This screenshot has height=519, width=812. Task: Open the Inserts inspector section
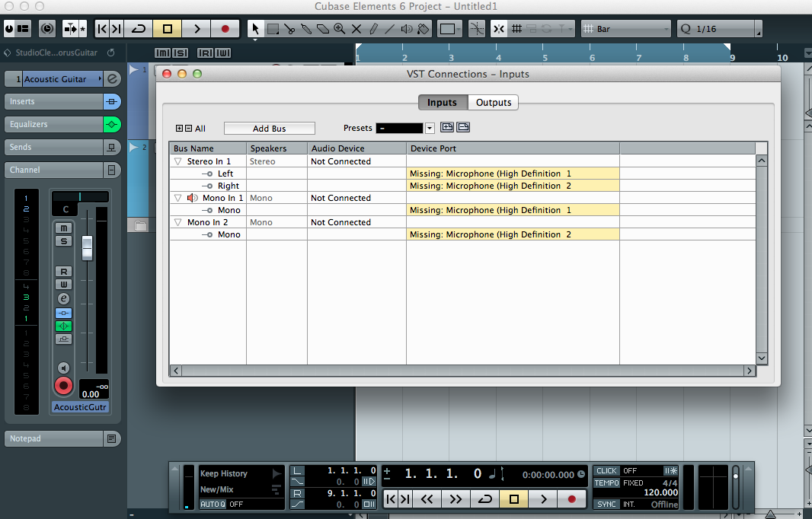pyautogui.click(x=54, y=102)
